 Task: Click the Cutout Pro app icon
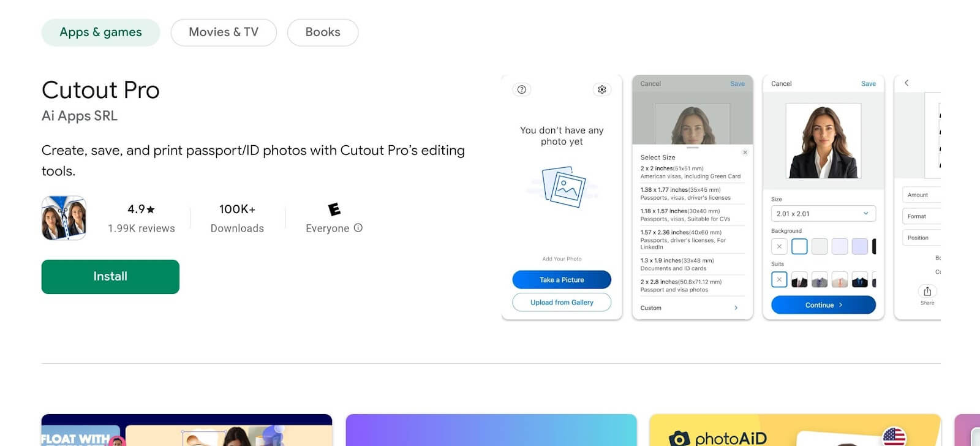tap(64, 218)
